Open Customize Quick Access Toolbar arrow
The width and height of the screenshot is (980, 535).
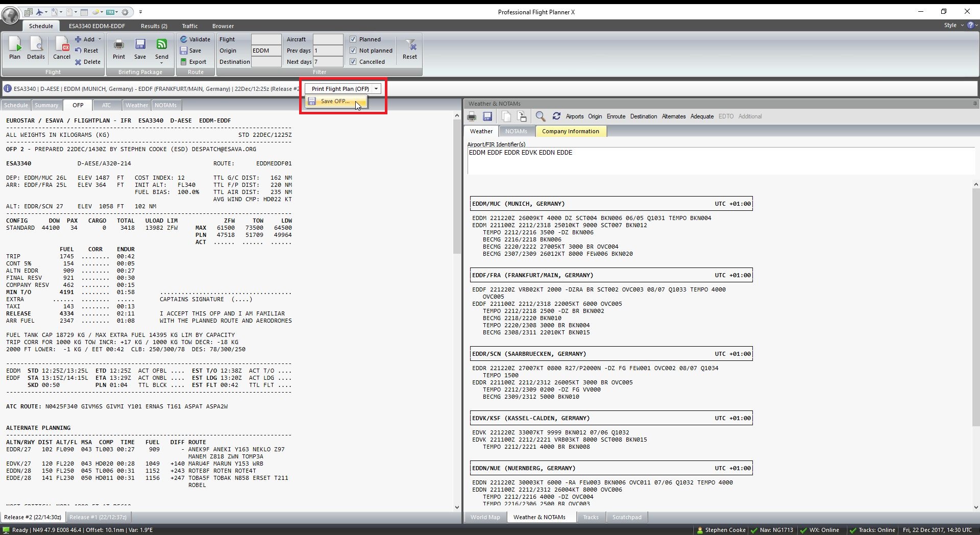(140, 12)
